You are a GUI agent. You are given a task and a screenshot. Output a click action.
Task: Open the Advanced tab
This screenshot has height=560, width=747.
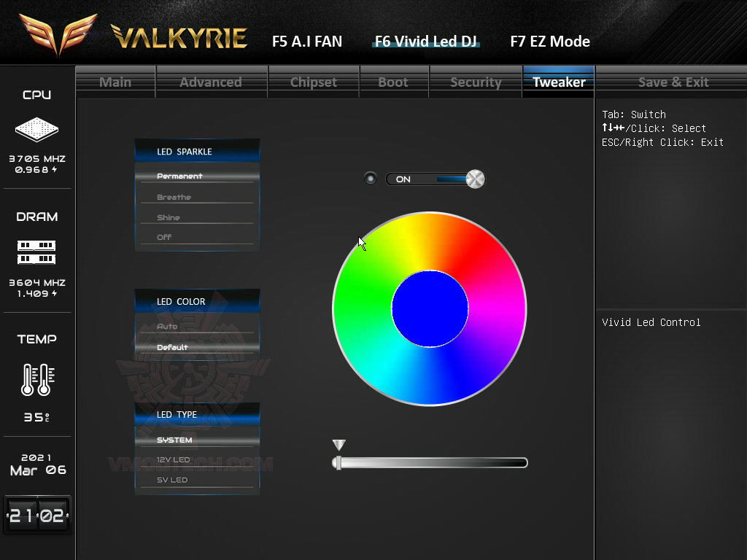211,82
